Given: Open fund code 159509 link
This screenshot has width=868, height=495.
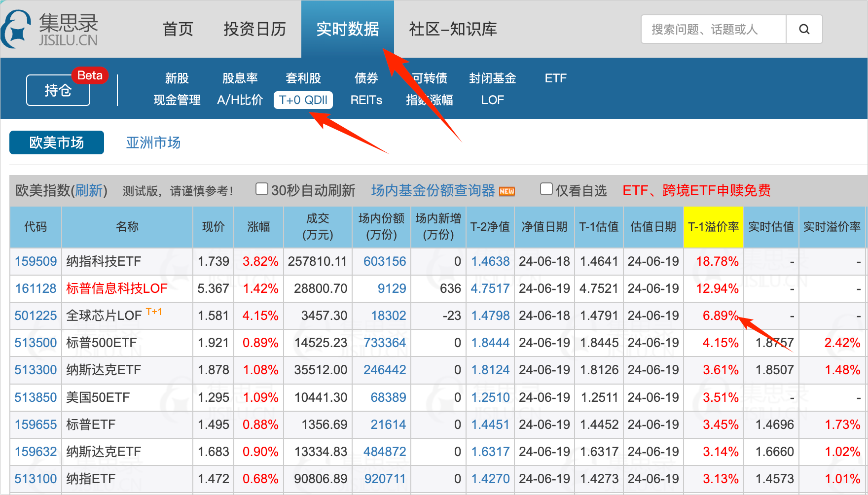Looking at the screenshot, I should [x=36, y=261].
